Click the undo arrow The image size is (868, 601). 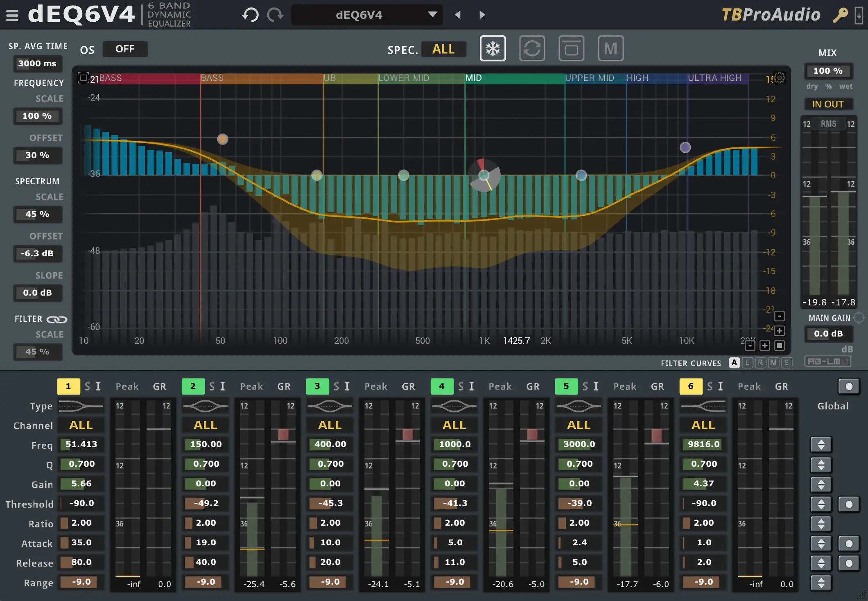tap(250, 15)
